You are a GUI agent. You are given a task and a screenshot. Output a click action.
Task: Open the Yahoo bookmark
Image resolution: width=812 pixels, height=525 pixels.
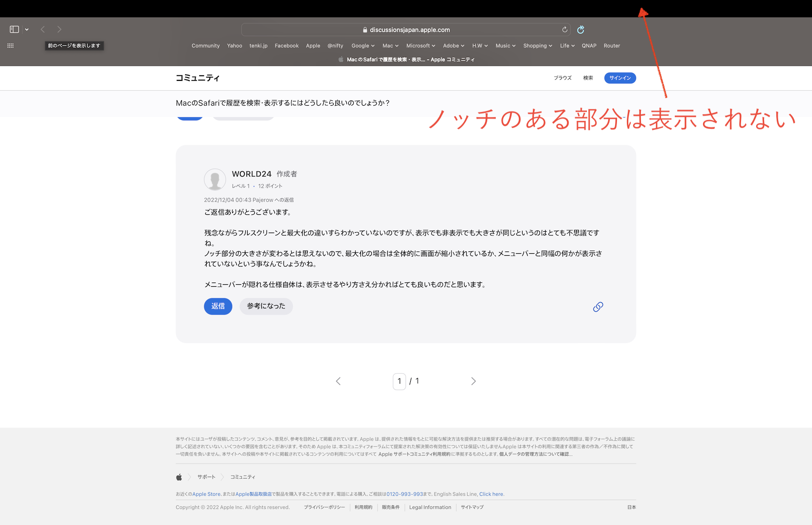[x=234, y=46]
